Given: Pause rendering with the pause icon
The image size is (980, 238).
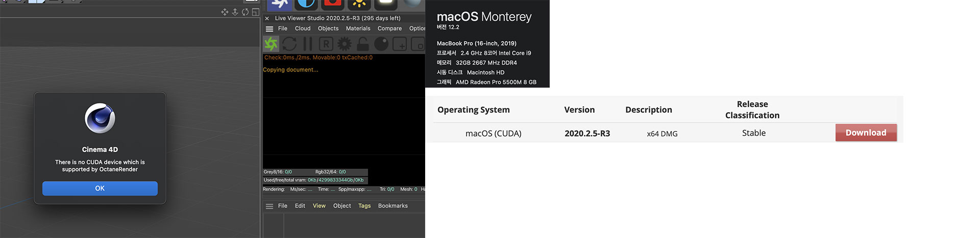Looking at the screenshot, I should pos(308,44).
